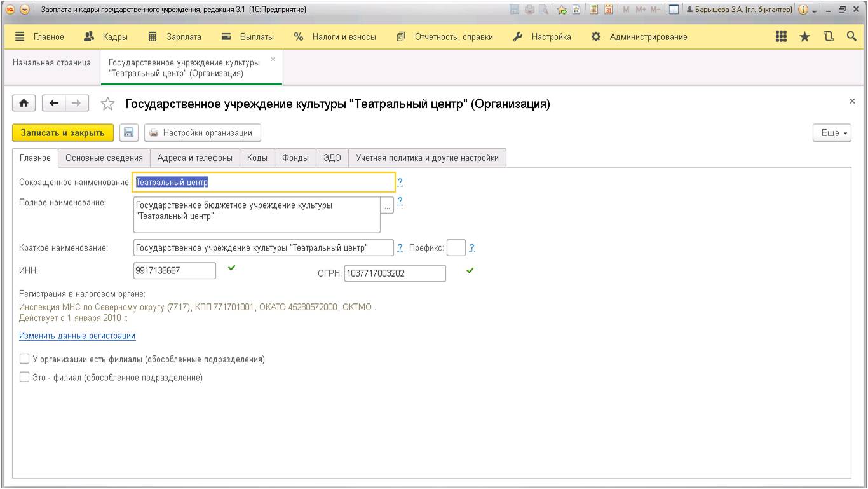Open the functions grid menu icon
This screenshot has height=489, width=868.
click(x=782, y=37)
